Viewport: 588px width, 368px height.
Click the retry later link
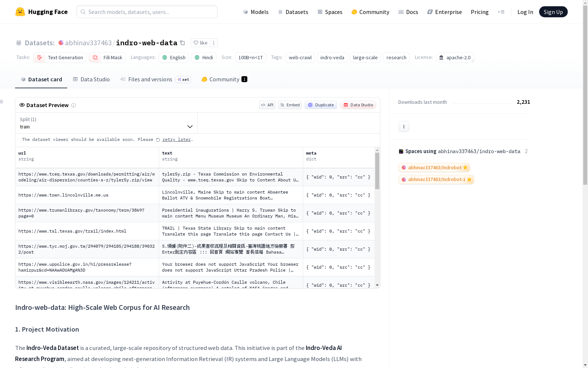point(176,140)
